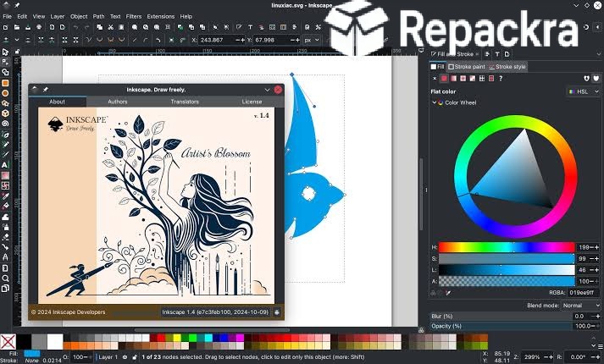Select the Rectangle tool

[x=5, y=83]
